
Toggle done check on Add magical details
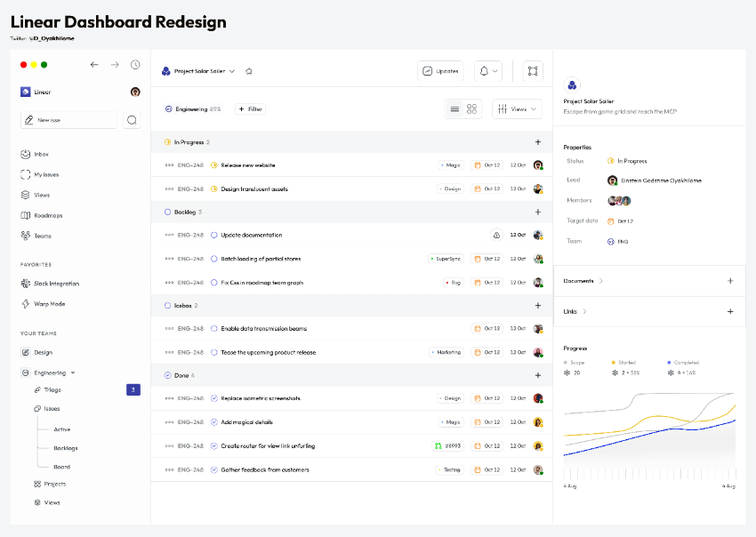(213, 422)
